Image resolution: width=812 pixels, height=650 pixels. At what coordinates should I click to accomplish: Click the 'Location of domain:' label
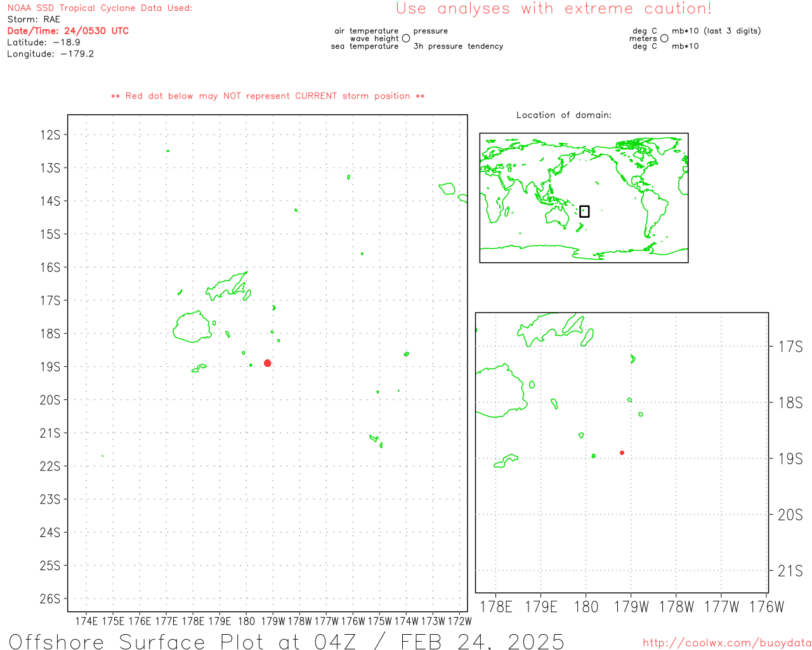[564, 115]
